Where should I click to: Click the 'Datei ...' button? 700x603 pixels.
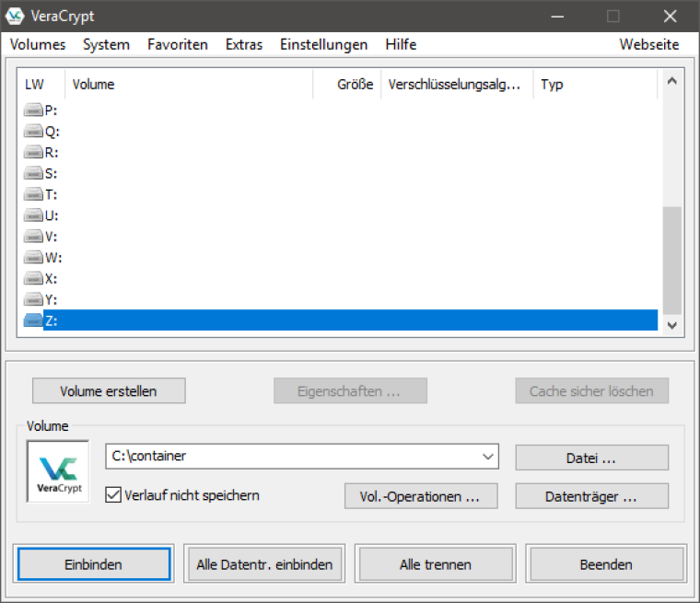[x=591, y=458]
